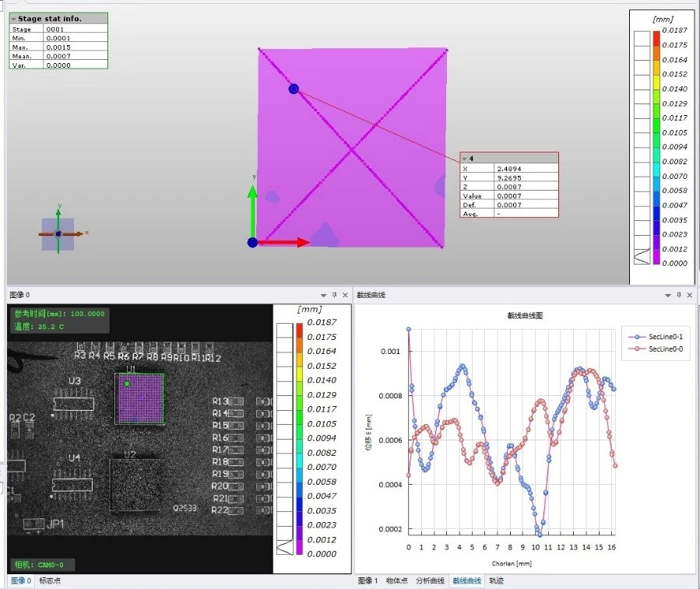
Task: Click the blue origin sphere of axes
Action: (x=252, y=242)
